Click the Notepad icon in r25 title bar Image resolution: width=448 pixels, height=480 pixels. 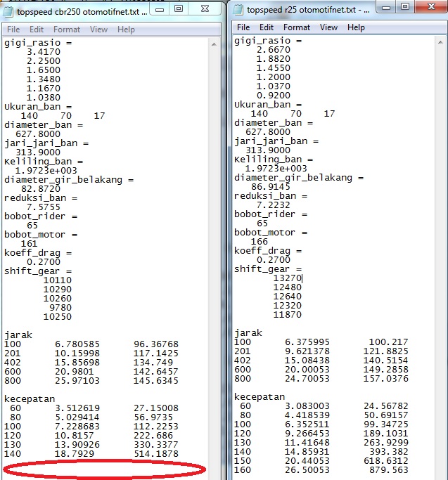click(238, 9)
